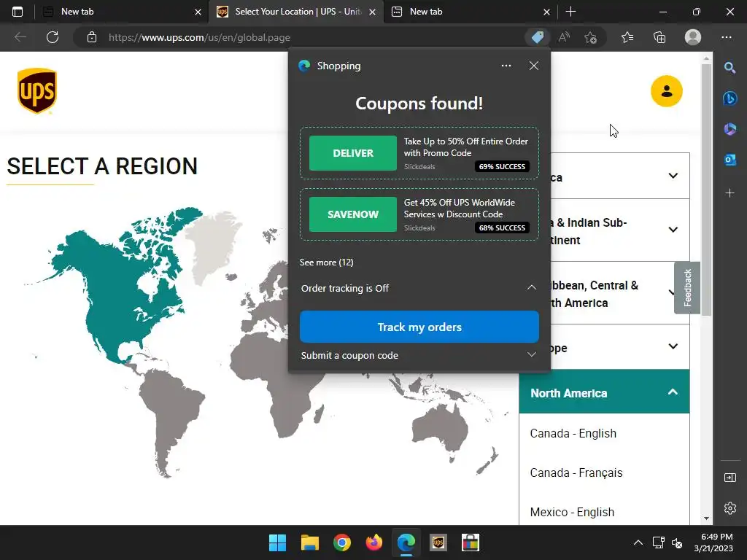Close the Select Your Location UPS tab
Image resolution: width=747 pixels, height=560 pixels.
tap(373, 12)
